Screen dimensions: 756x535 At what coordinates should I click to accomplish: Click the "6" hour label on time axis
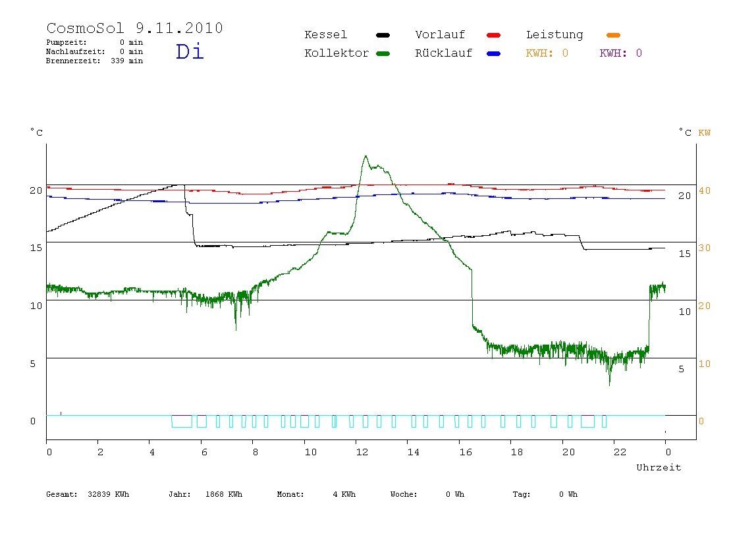204,452
